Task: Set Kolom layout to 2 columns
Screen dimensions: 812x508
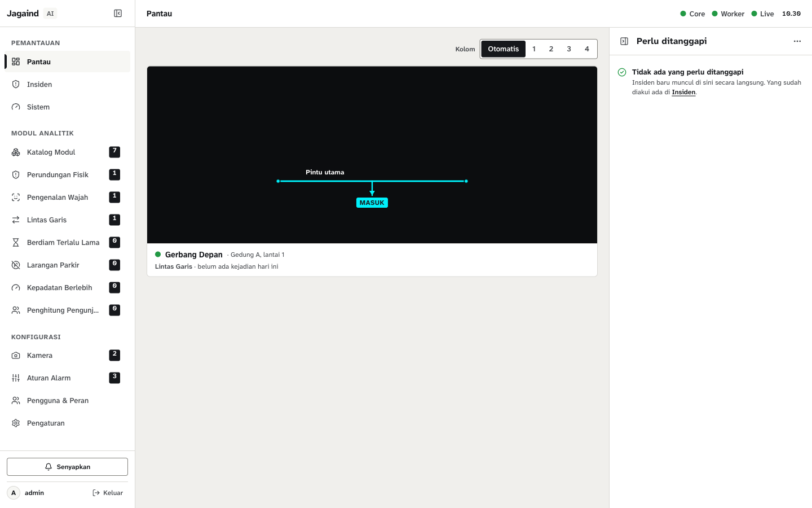Action: (x=551, y=49)
